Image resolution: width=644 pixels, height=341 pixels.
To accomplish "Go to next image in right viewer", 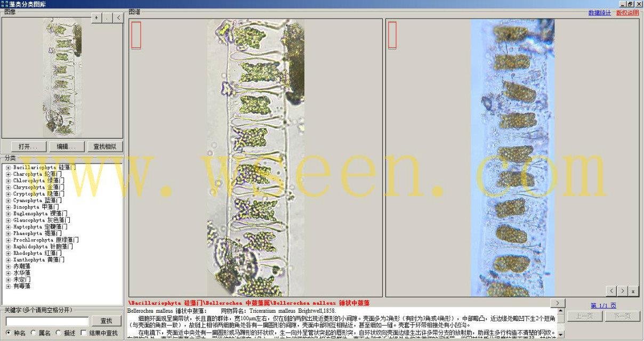I will pos(622,291).
